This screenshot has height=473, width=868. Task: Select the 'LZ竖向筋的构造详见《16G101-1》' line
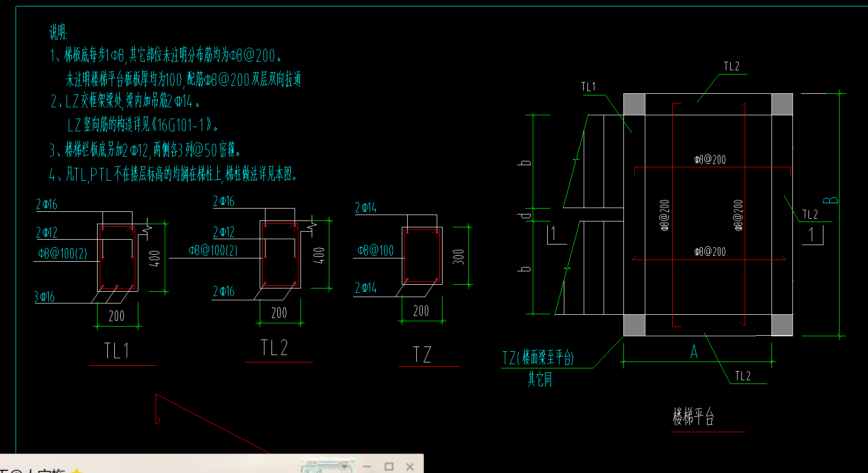143,125
